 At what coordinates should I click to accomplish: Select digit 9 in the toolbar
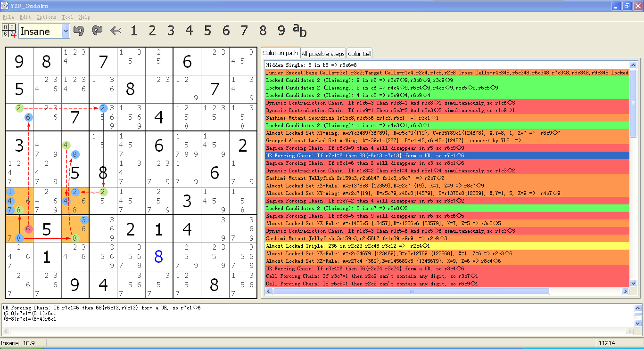281,31
